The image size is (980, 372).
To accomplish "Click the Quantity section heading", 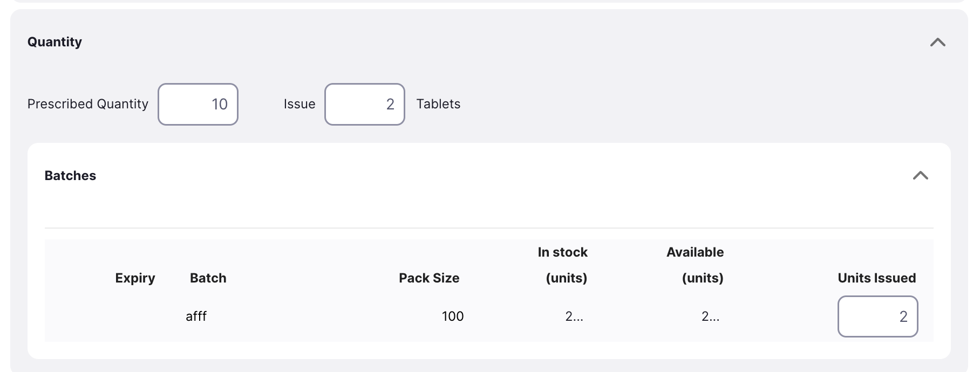I will click(x=55, y=42).
